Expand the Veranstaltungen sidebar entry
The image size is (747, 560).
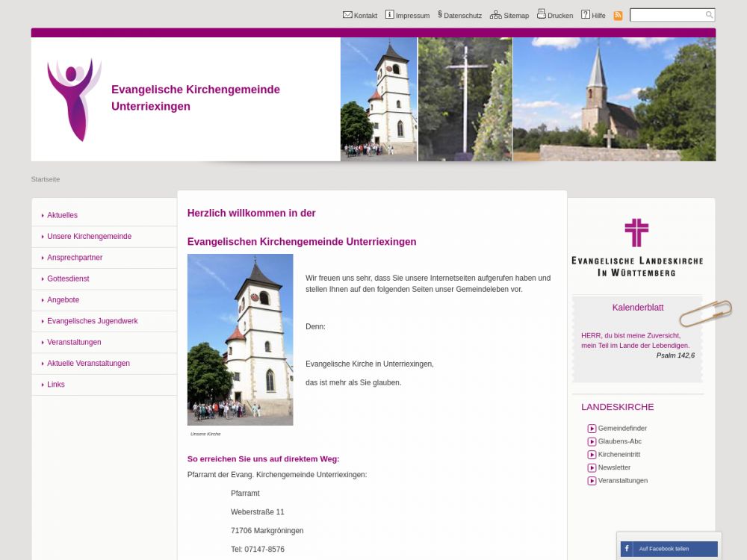coord(74,342)
